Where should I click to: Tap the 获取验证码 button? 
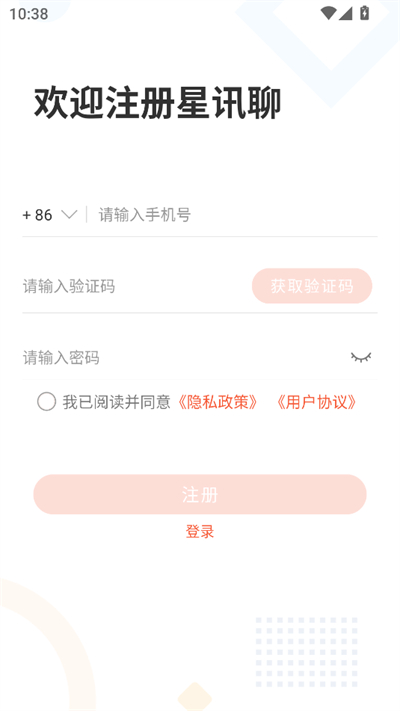point(312,286)
